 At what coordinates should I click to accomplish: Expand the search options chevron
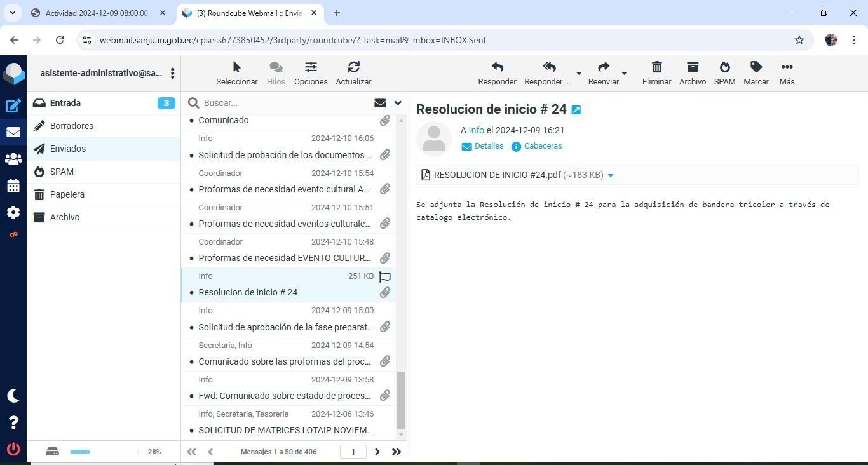[398, 103]
